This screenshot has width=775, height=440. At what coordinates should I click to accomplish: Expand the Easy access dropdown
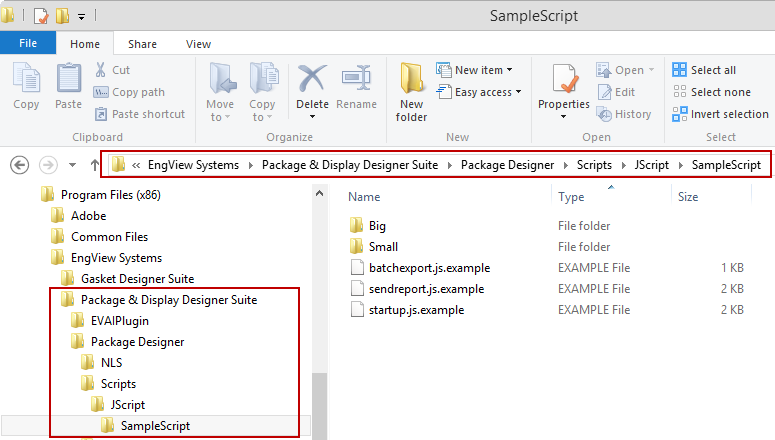click(x=479, y=92)
